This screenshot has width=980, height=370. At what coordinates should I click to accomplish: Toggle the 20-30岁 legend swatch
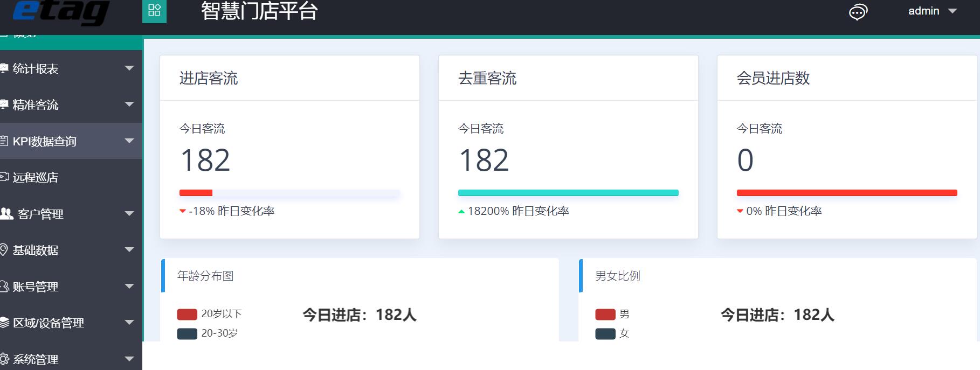tap(187, 333)
